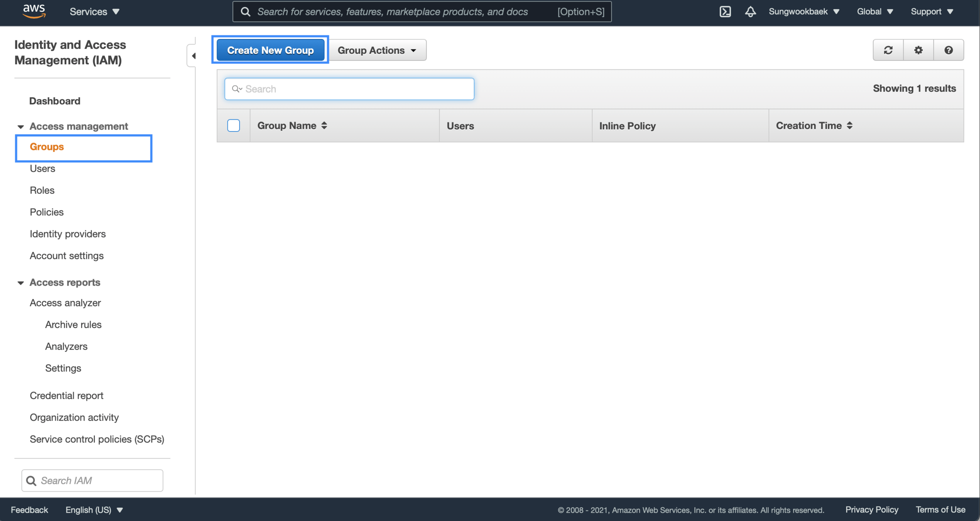Tick the select-all groups checkbox
This screenshot has height=521, width=980.
[233, 126]
